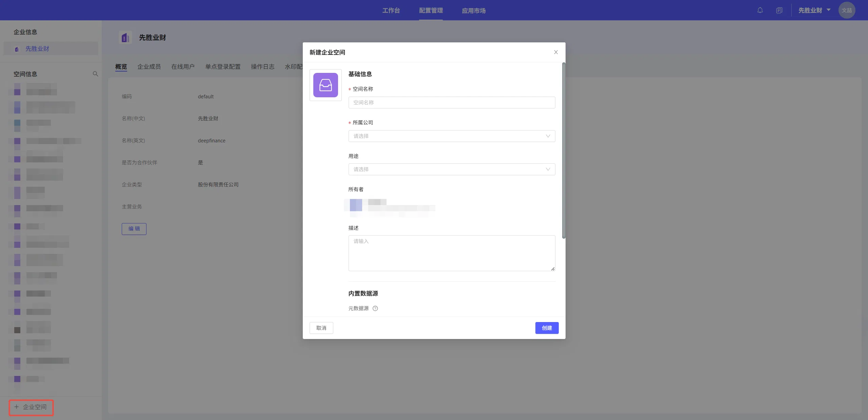Click the 取消 button in dialog

pyautogui.click(x=321, y=328)
